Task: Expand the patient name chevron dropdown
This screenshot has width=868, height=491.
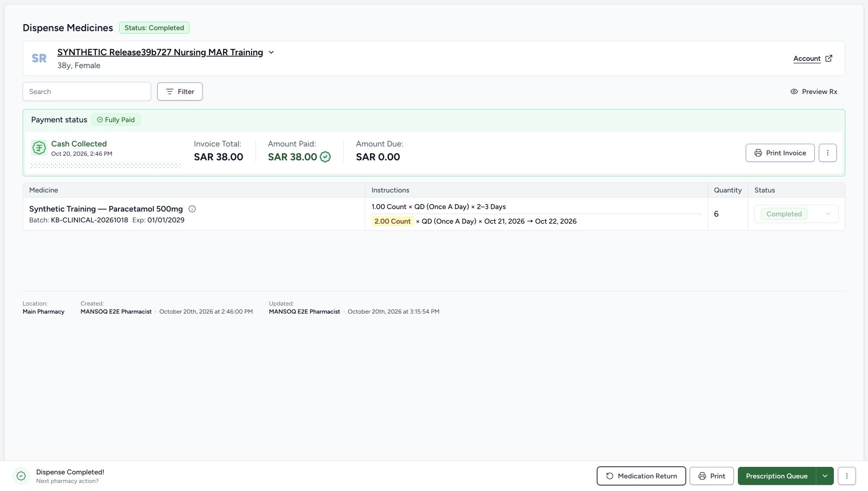Action: (271, 52)
